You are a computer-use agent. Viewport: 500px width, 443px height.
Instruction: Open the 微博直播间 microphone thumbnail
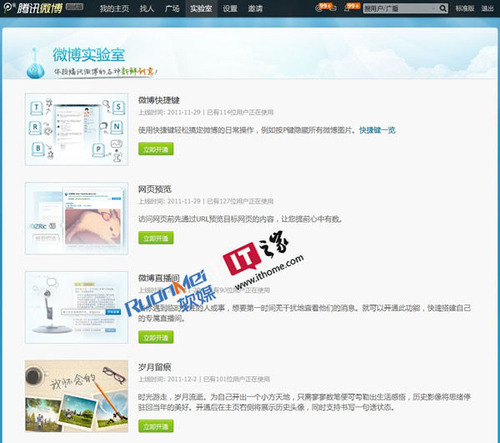click(x=77, y=307)
